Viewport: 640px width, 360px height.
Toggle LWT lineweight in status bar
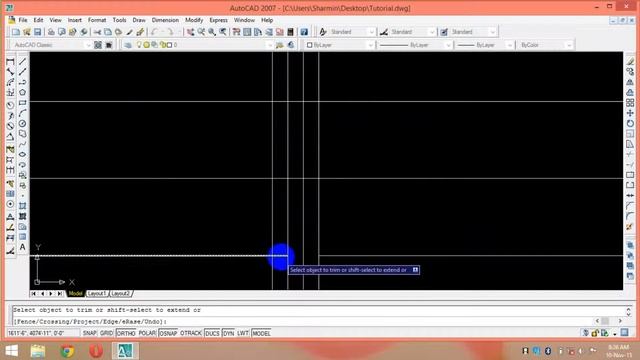click(x=243, y=333)
